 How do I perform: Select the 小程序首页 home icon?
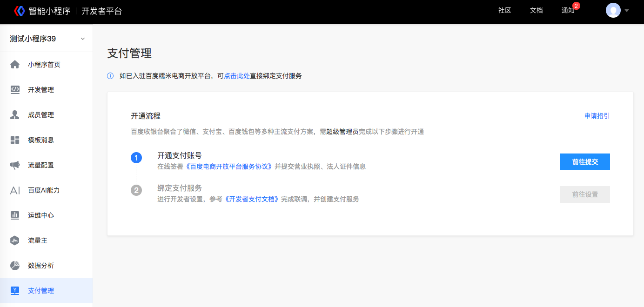14,64
